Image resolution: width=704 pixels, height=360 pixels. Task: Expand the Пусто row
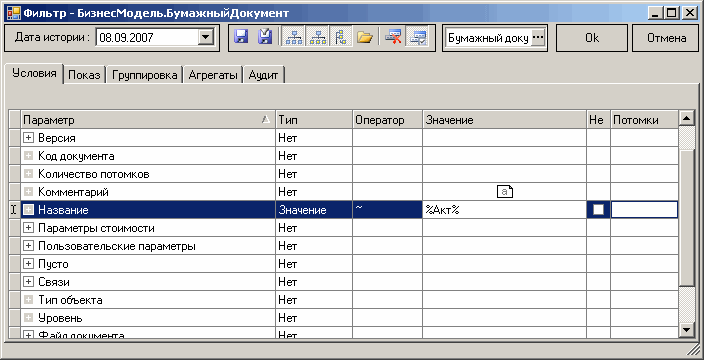[x=28, y=264]
